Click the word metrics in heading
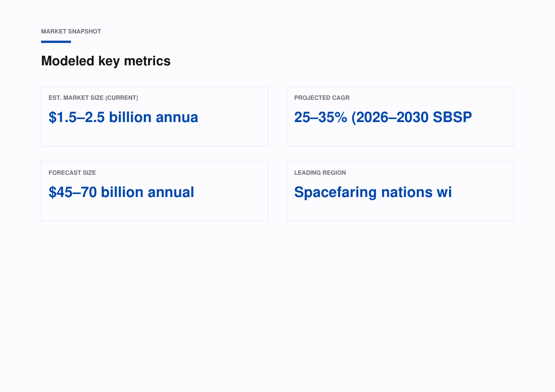555x392 pixels. (147, 61)
